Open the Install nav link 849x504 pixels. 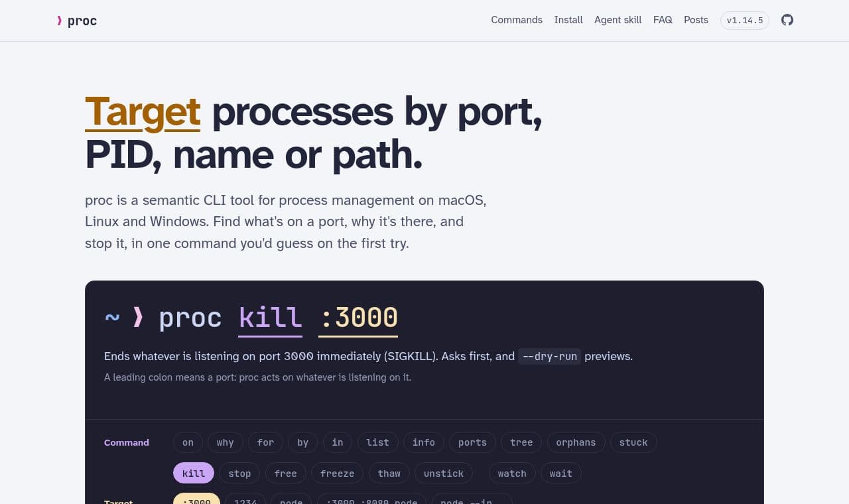(x=568, y=20)
